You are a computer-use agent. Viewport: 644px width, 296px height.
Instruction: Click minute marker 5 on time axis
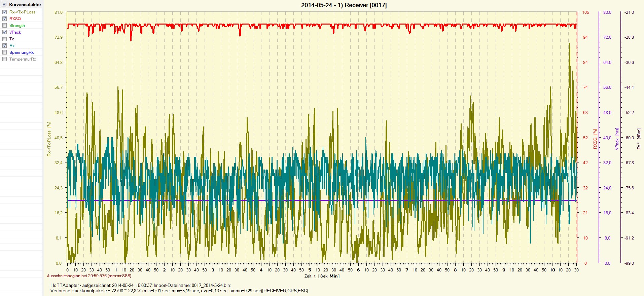tap(310, 270)
